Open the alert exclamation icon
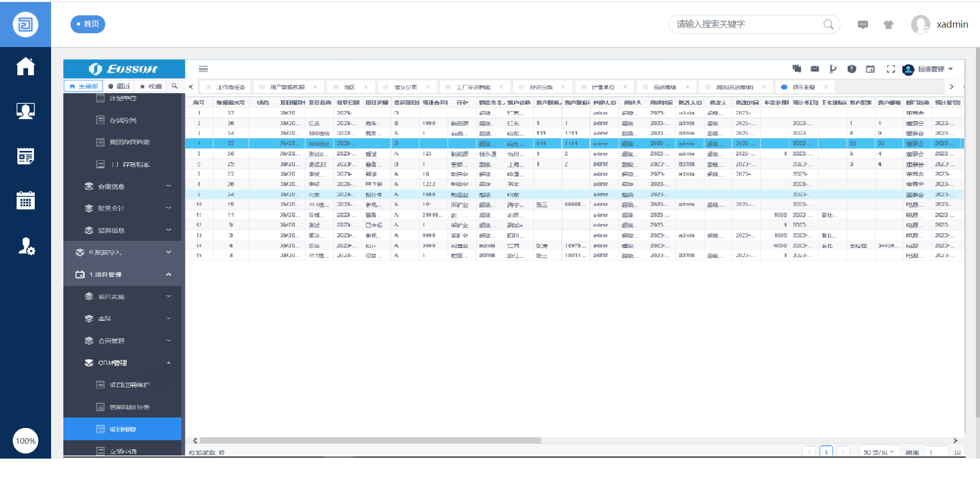 click(852, 69)
